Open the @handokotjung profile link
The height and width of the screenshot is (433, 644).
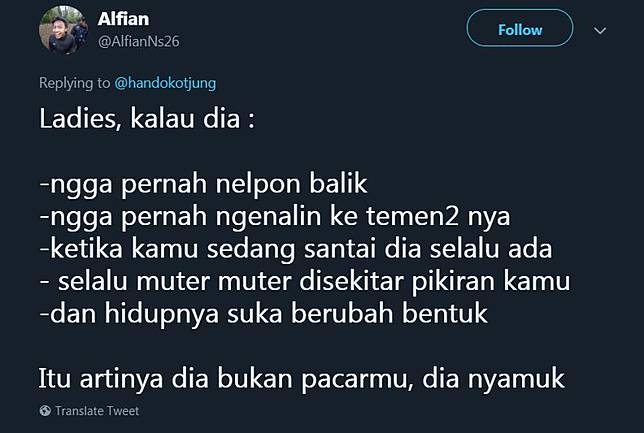coord(165,83)
